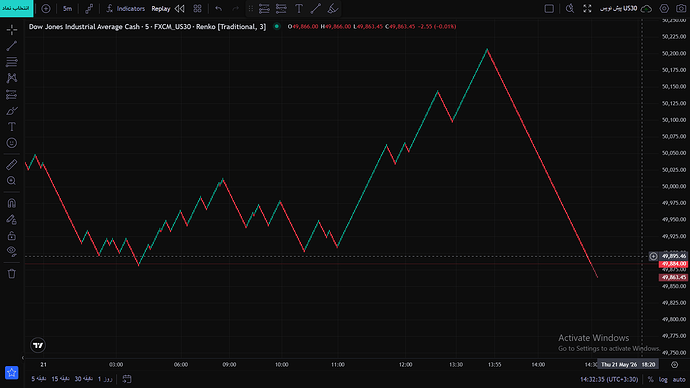Open timezone menu showing UTC+3:30
This screenshot has height=388, width=690.
click(609, 379)
